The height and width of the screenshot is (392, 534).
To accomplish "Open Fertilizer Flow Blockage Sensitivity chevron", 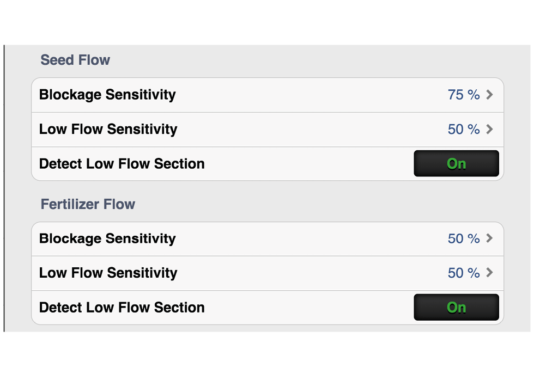I will click(x=489, y=238).
